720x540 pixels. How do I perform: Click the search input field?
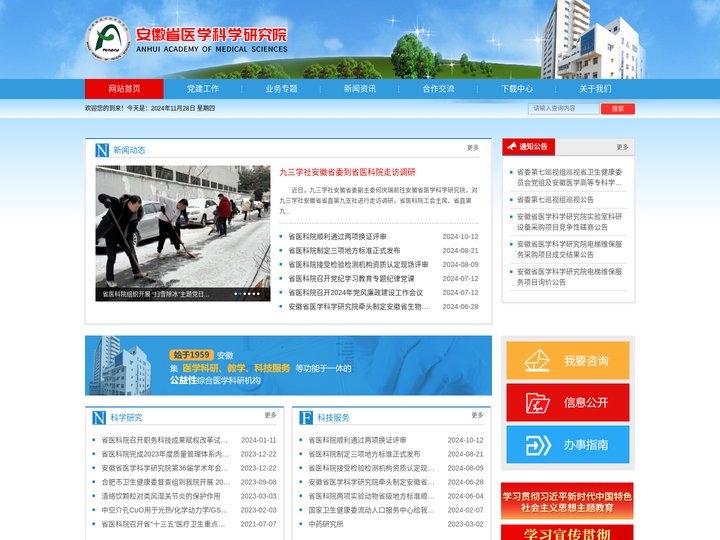pyautogui.click(x=563, y=108)
